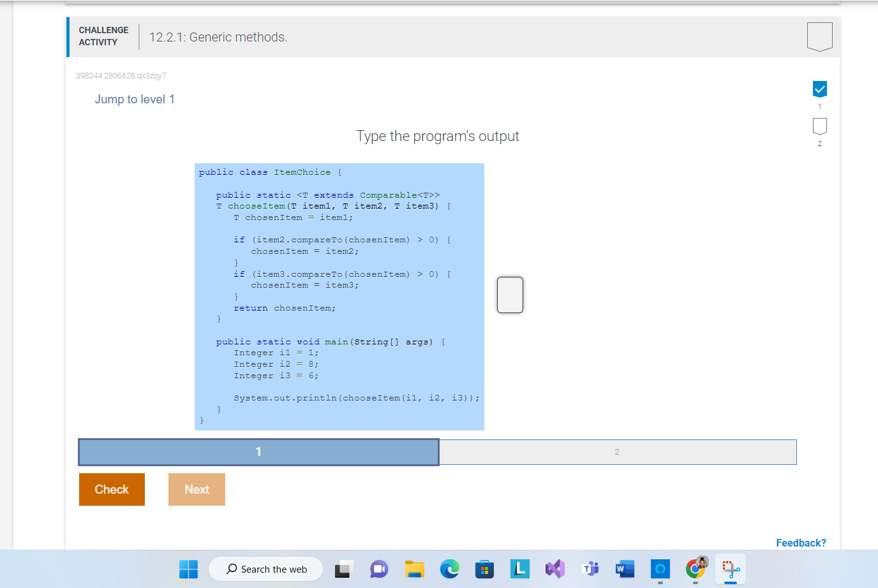Open the Feedback link
Viewport: 878px width, 588px height.
pos(801,543)
